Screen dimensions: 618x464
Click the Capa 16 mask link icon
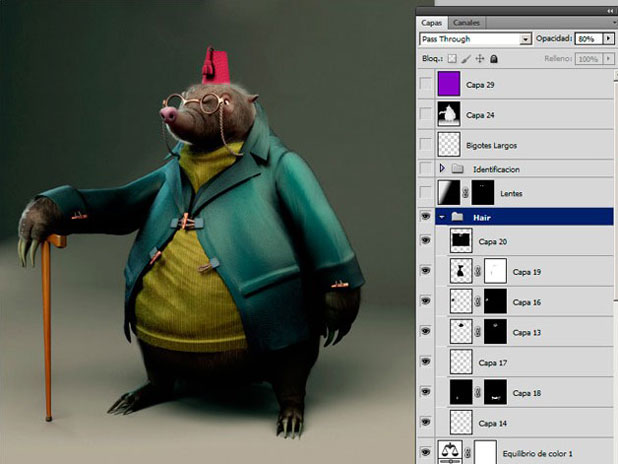(x=478, y=302)
